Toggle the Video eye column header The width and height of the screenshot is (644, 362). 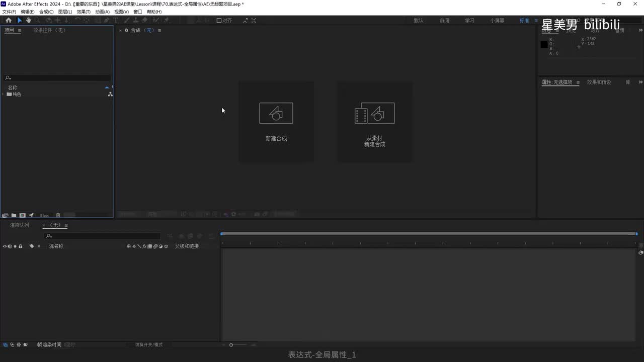(x=5, y=246)
